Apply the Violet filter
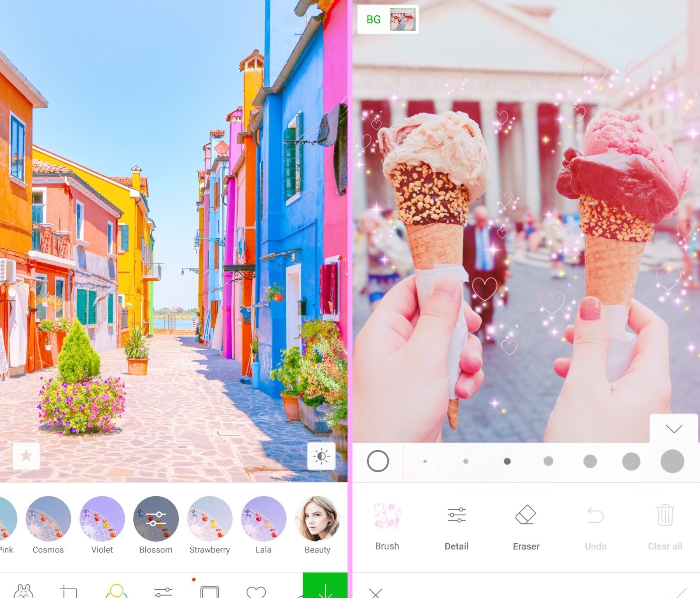The width and height of the screenshot is (700, 598). click(102, 519)
